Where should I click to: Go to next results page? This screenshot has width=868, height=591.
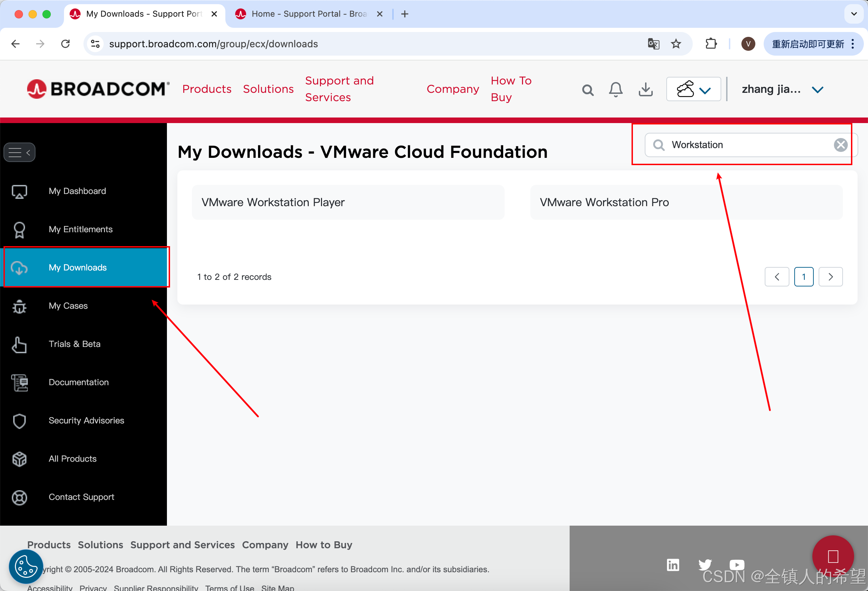pos(831,277)
